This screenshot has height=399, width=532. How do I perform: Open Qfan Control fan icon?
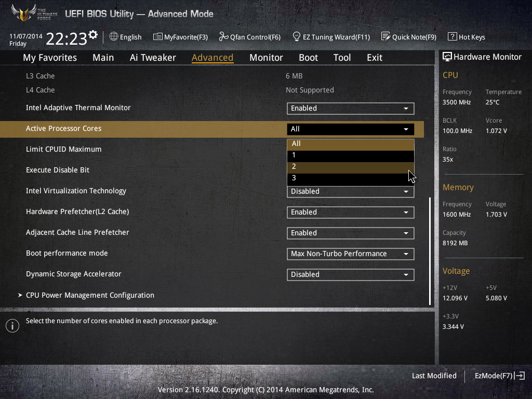coord(223,37)
